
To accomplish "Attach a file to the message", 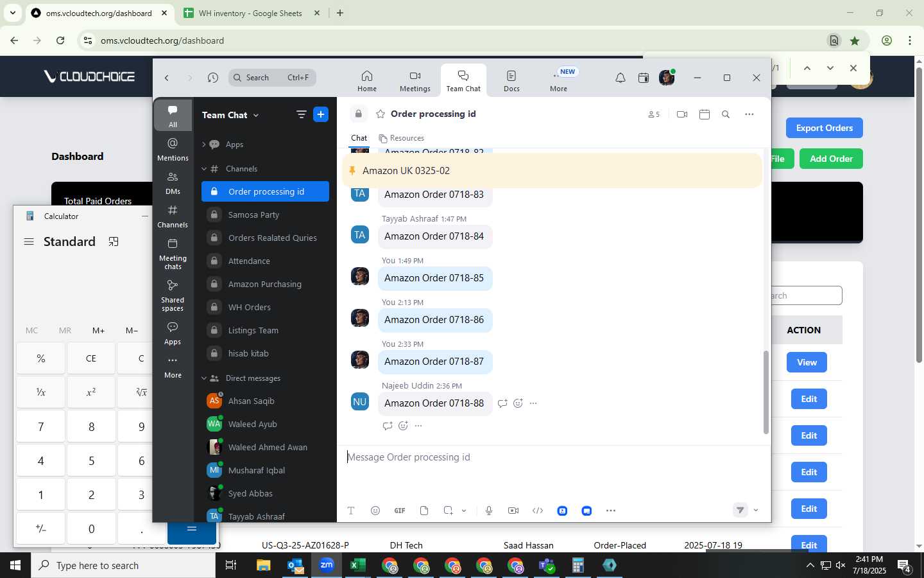I will (x=424, y=511).
